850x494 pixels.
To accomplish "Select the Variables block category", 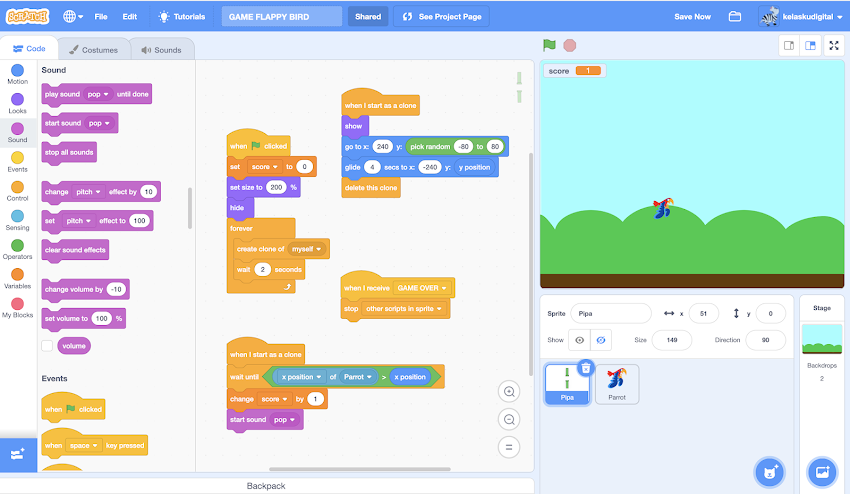I will click(x=17, y=278).
